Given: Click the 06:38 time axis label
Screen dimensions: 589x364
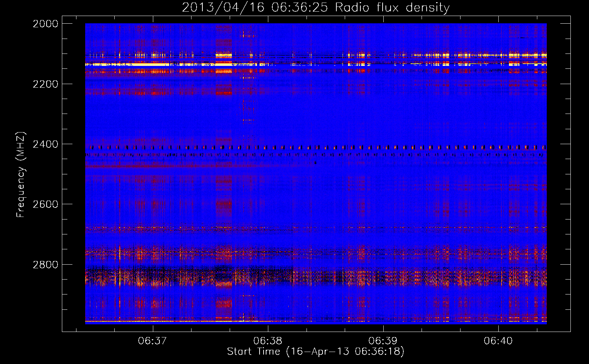Looking at the screenshot, I should tap(268, 341).
